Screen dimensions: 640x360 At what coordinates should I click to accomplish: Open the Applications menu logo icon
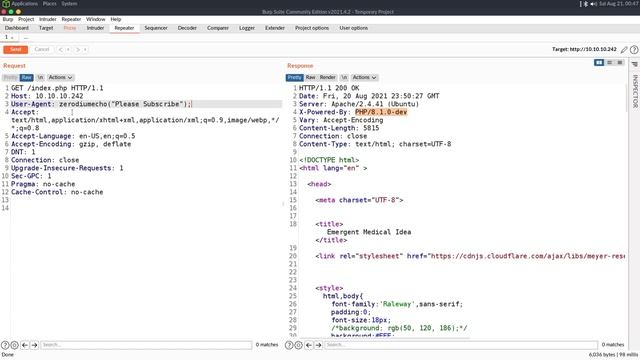tap(6, 4)
